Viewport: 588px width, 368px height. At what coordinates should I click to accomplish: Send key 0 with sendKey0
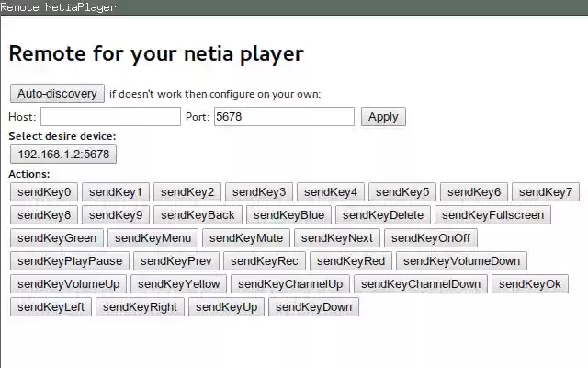(44, 192)
